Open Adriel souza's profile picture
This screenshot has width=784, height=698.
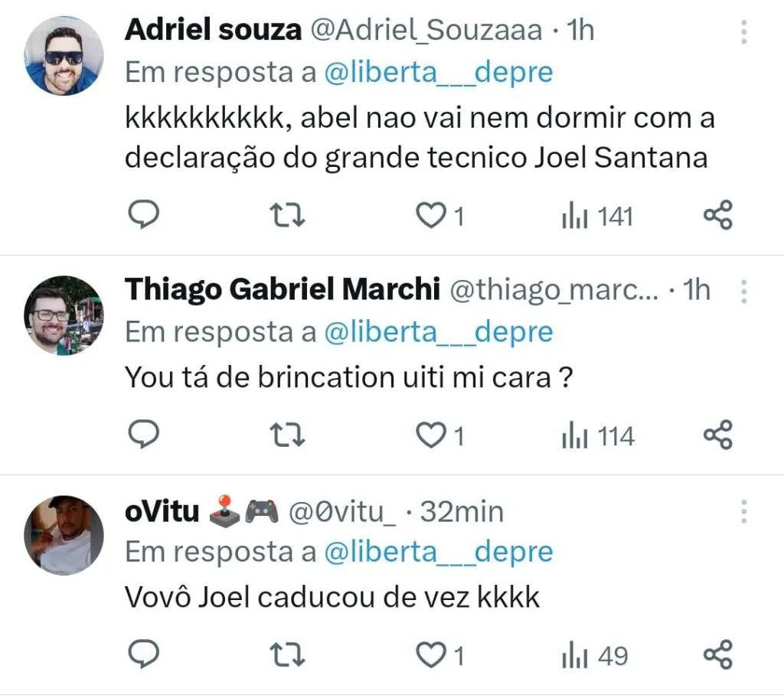point(64,56)
